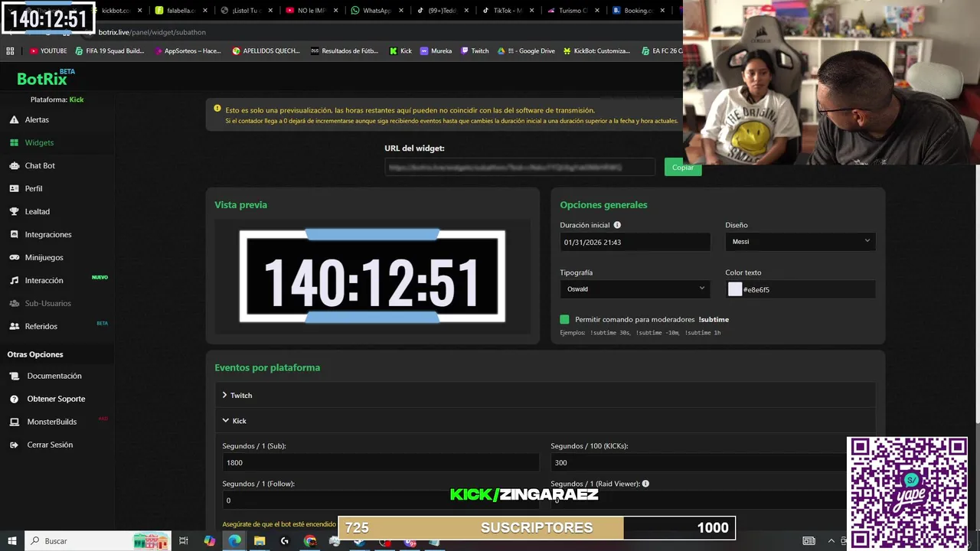Image resolution: width=980 pixels, height=551 pixels.
Task: Switch to the NO le IMP YouTube tab
Action: pyautogui.click(x=311, y=11)
